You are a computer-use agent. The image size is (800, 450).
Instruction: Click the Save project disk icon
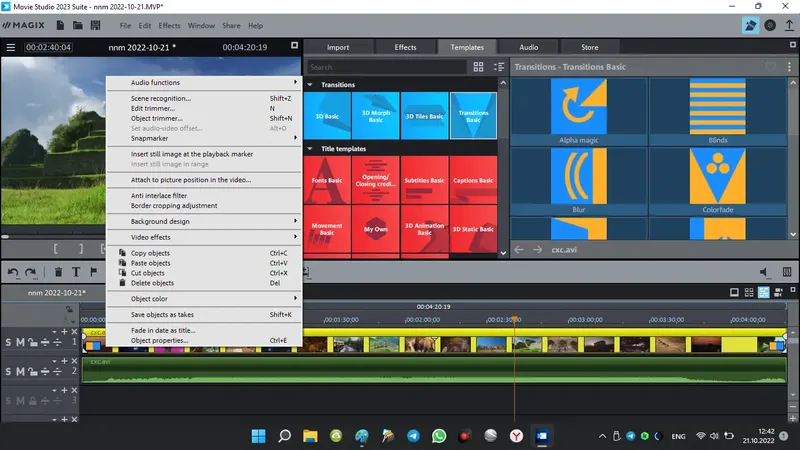[95, 25]
